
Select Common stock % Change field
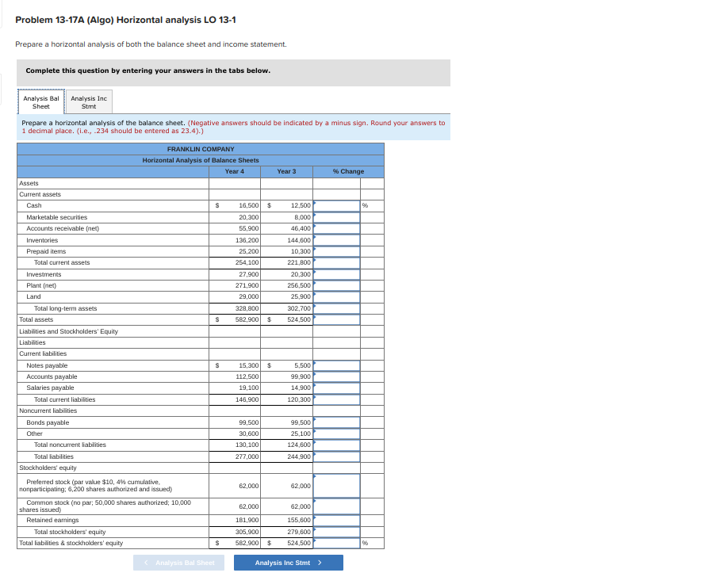pyautogui.click(x=336, y=506)
